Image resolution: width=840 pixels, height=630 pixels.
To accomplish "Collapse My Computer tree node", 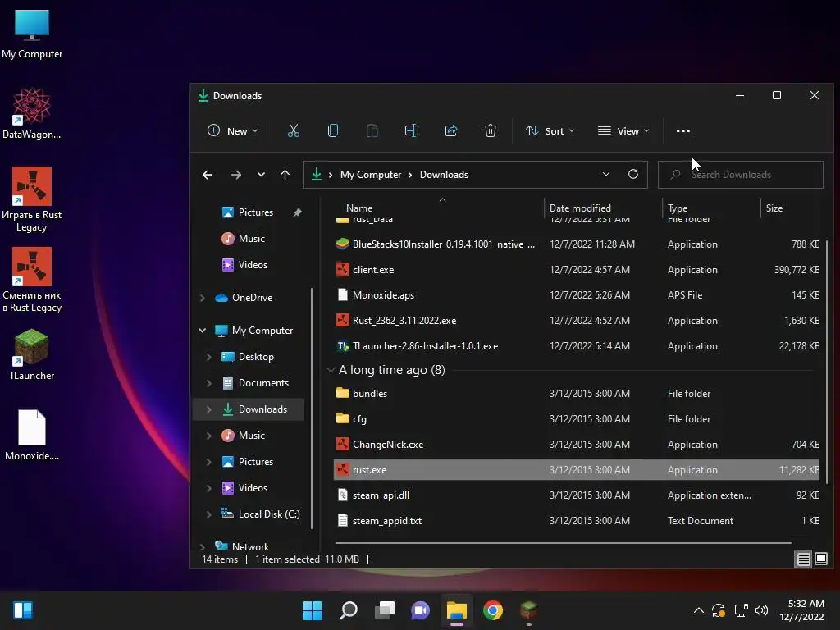I will [203, 331].
